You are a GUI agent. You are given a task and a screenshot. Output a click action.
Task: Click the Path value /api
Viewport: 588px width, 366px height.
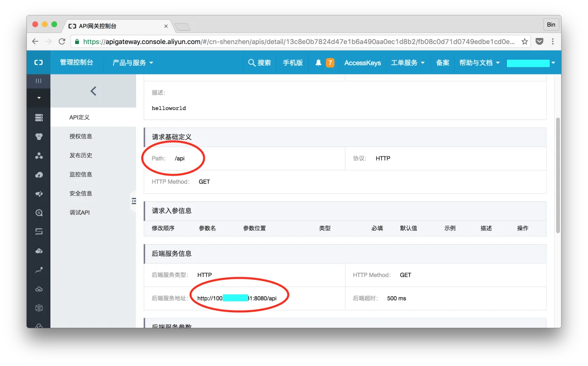tap(180, 158)
